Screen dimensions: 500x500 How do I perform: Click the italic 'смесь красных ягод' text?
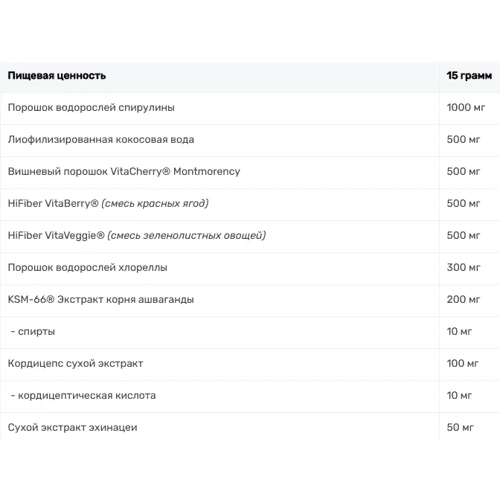click(155, 203)
